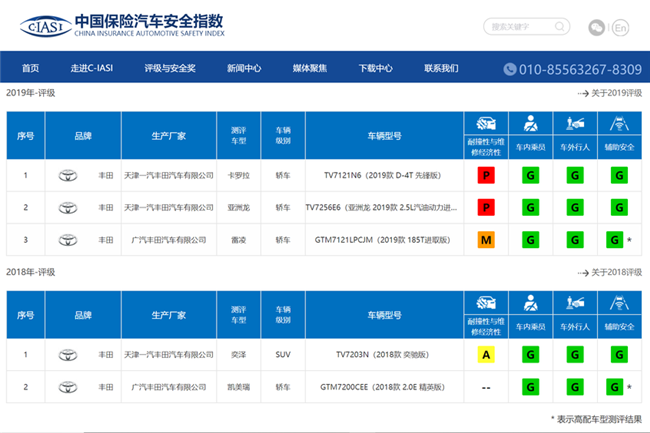Open 评级与安全奖 menu item

(170, 68)
